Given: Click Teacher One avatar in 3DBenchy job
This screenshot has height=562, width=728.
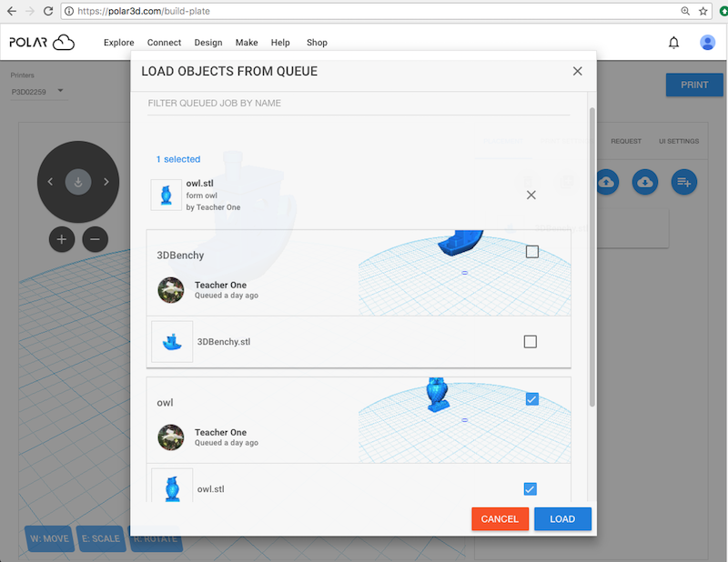Looking at the screenshot, I should click(x=171, y=290).
